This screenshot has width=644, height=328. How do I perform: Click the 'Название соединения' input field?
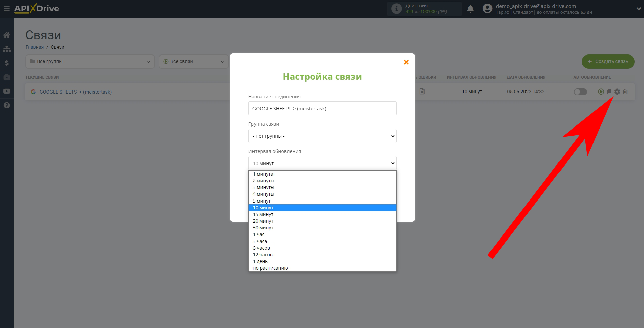click(322, 108)
